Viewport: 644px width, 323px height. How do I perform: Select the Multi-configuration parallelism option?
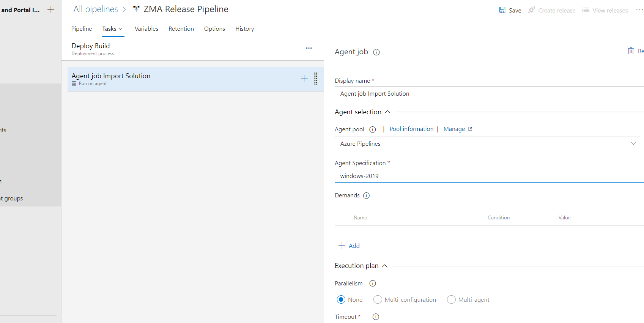(x=378, y=300)
